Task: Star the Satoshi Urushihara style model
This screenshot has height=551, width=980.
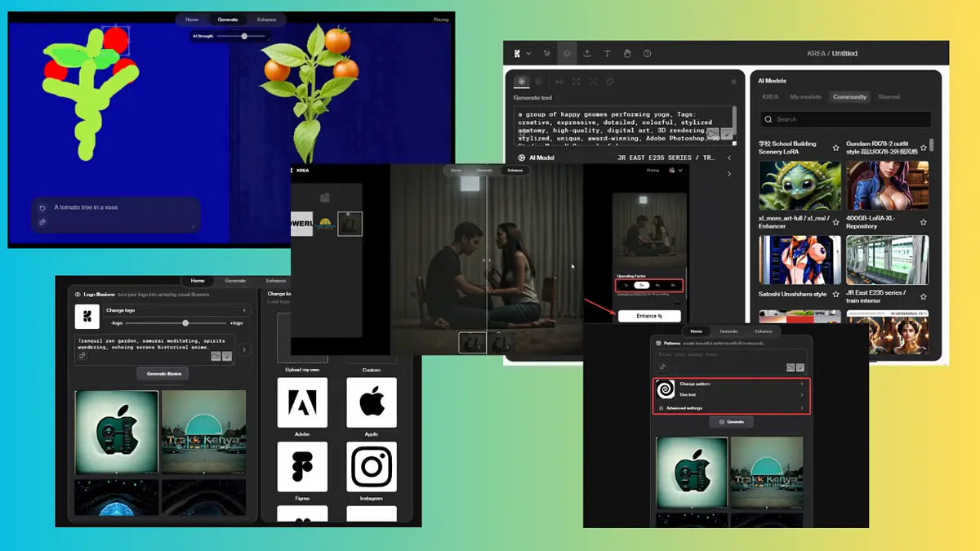Action: pos(835,296)
